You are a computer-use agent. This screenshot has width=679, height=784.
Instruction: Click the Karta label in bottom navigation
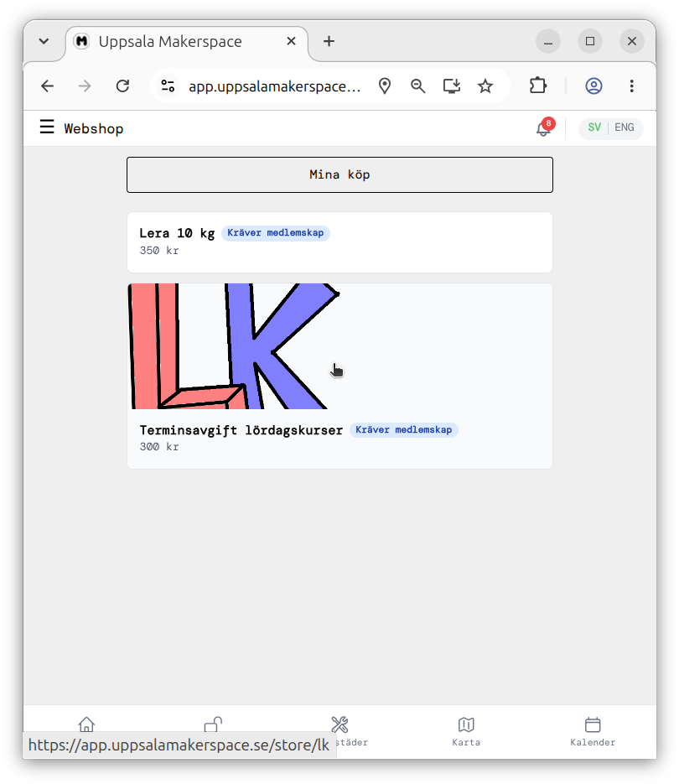coord(466,743)
